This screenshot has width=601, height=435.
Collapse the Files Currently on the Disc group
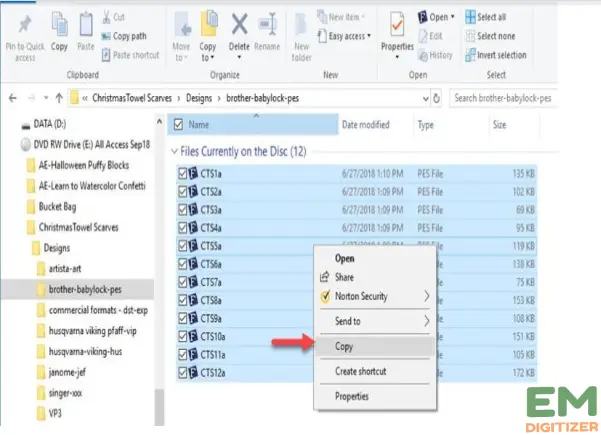click(x=174, y=151)
